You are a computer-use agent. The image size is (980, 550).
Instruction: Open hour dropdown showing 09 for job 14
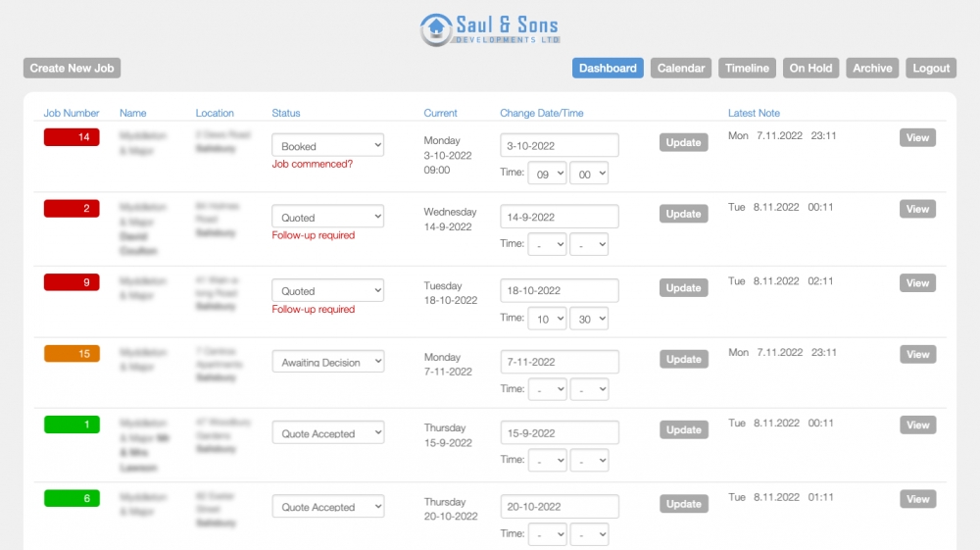547,174
